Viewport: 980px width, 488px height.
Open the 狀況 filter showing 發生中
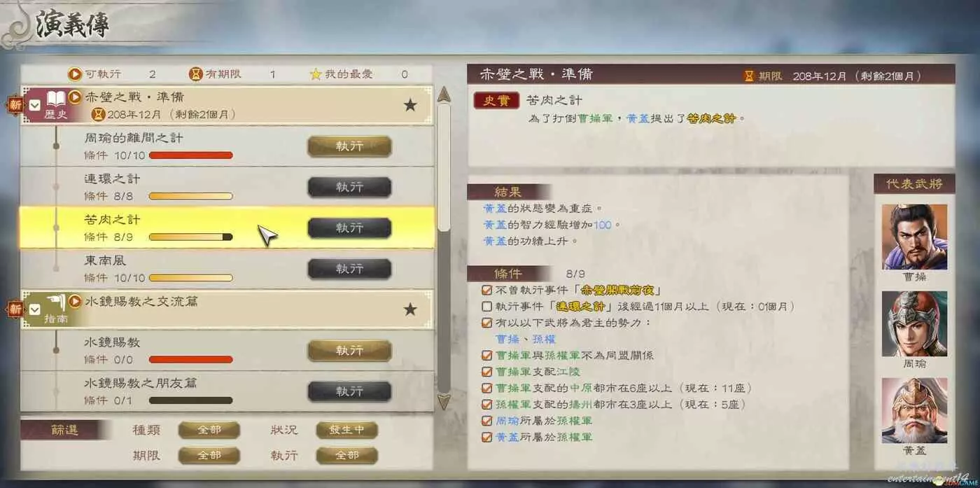coord(346,430)
